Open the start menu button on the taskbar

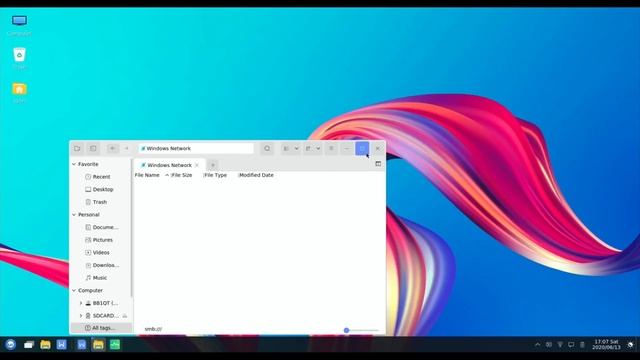pyautogui.click(x=10, y=345)
